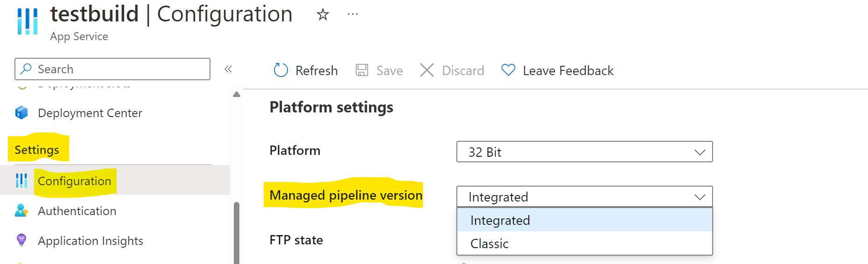The height and width of the screenshot is (264, 868).
Task: Click the sidebar scroll up arrow
Action: pos(237,94)
